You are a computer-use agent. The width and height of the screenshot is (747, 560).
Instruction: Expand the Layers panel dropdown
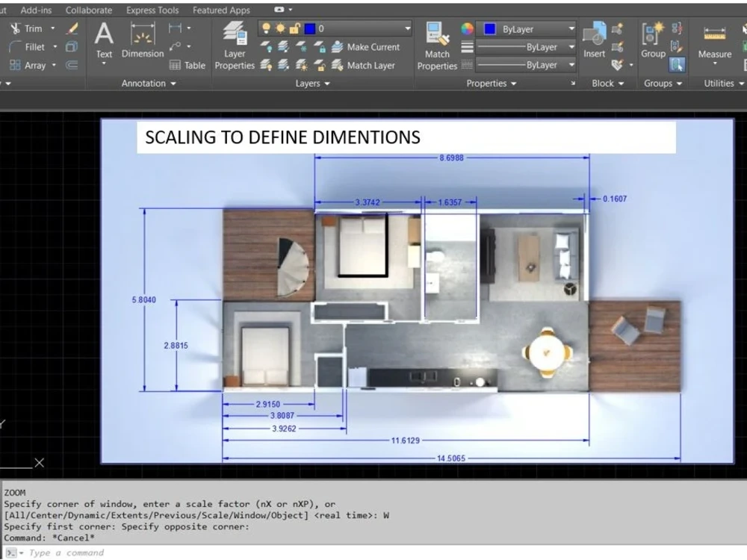(x=329, y=83)
